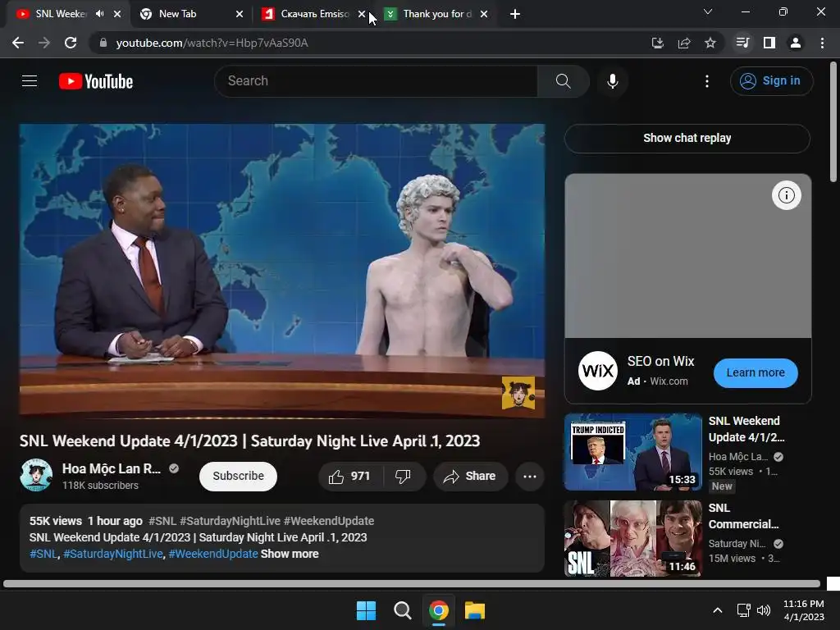Open #SaturdayNightLive blue hashtag link

[113, 554]
